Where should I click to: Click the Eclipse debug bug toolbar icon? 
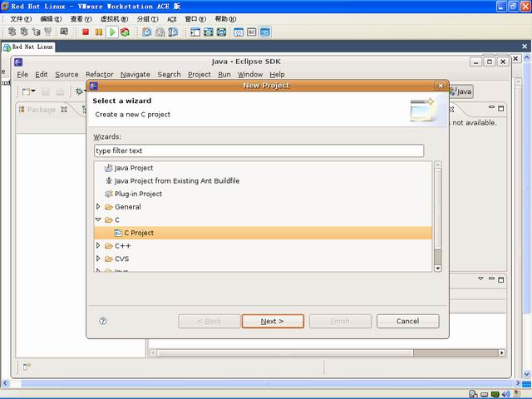(x=79, y=91)
